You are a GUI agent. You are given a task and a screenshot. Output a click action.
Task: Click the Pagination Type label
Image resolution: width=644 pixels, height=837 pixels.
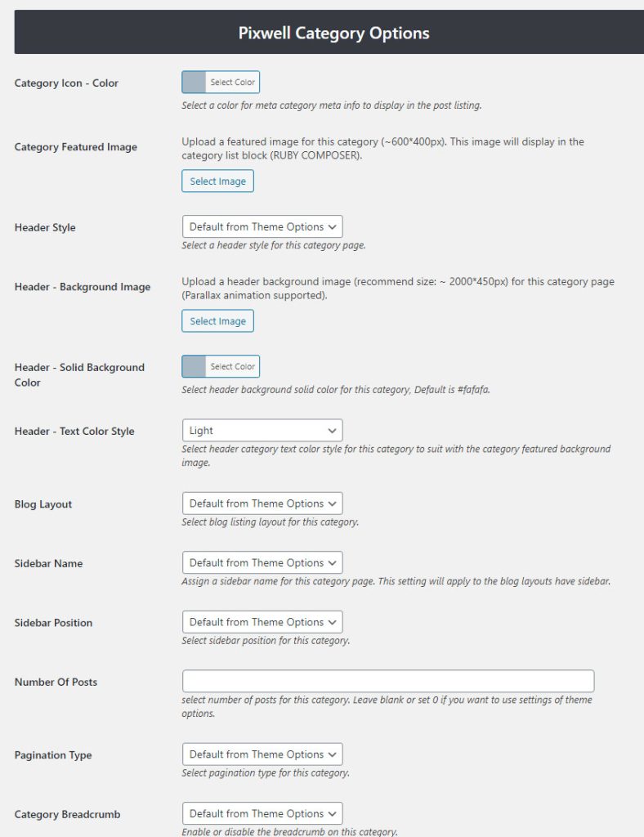[53, 755]
